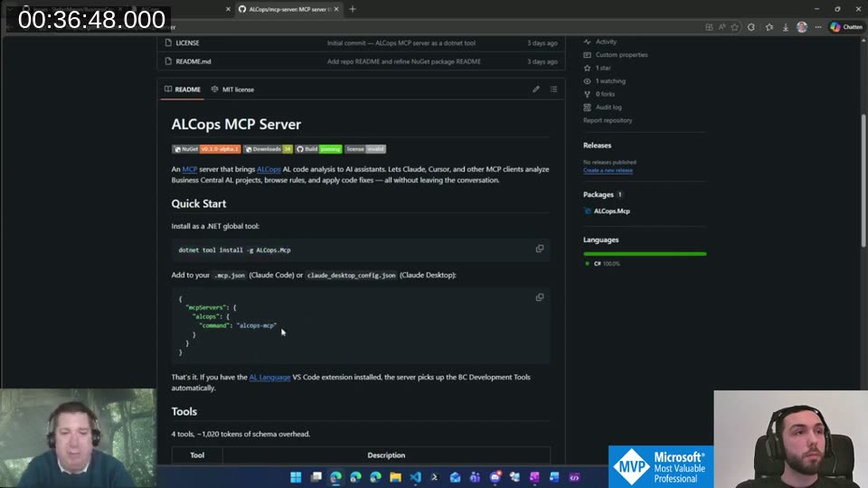Image resolution: width=868 pixels, height=488 pixels.
Task: Open File Explorer from the taskbar
Action: tap(395, 477)
